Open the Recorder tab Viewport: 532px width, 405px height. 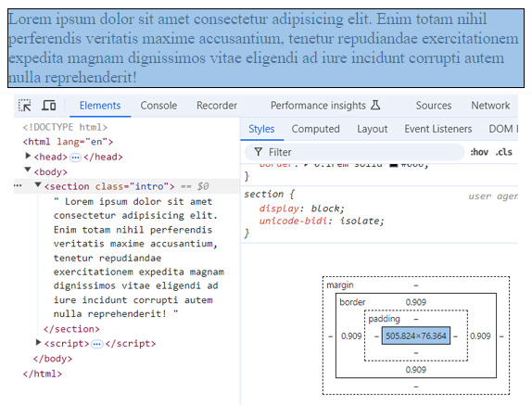click(x=217, y=106)
